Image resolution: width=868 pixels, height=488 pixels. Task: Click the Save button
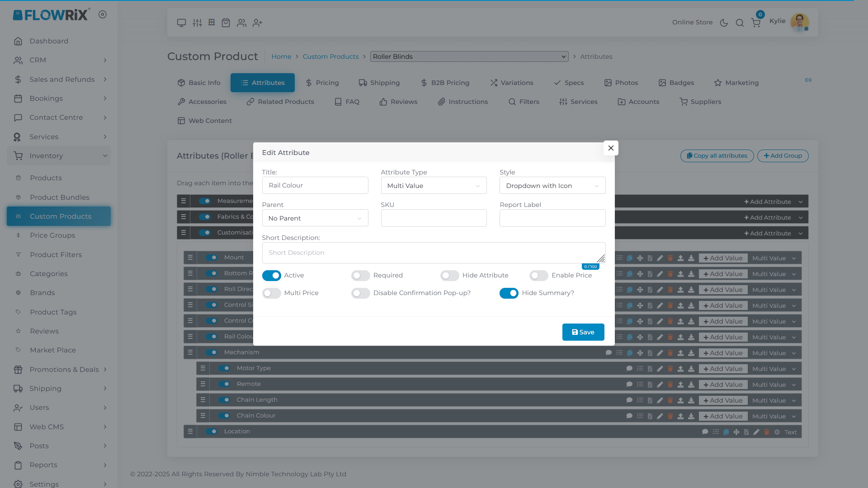point(583,332)
